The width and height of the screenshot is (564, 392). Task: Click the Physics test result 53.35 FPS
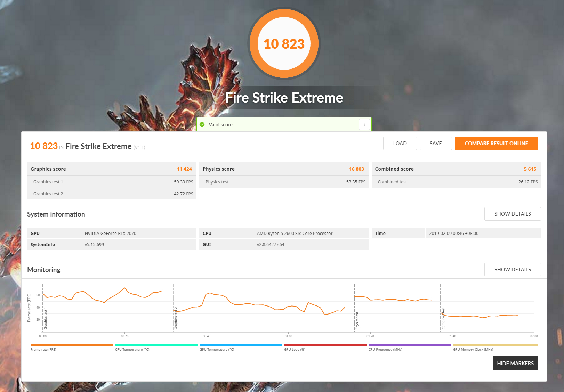click(356, 182)
